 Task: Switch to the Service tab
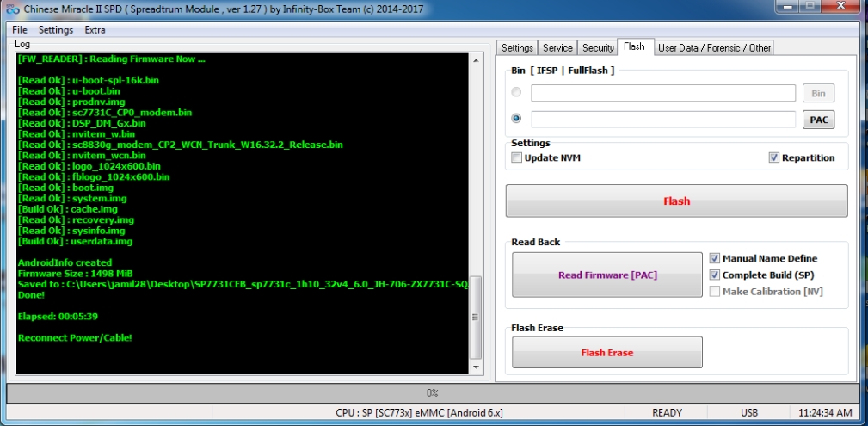[x=557, y=48]
